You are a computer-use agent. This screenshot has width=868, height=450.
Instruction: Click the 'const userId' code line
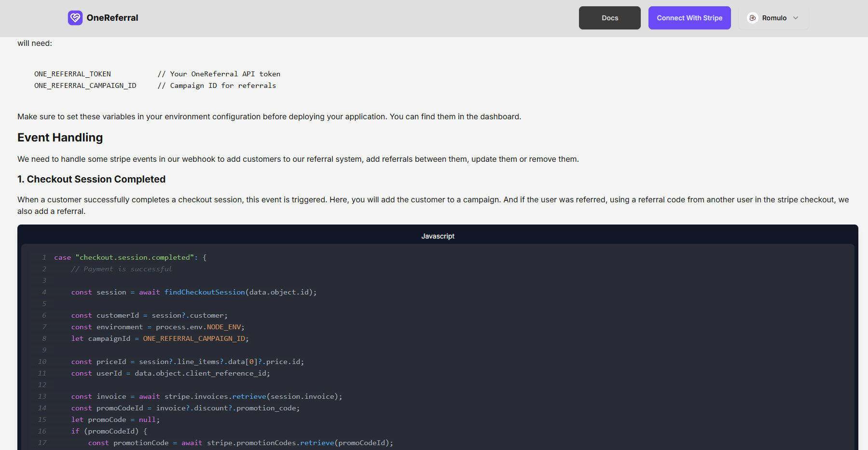(x=171, y=373)
